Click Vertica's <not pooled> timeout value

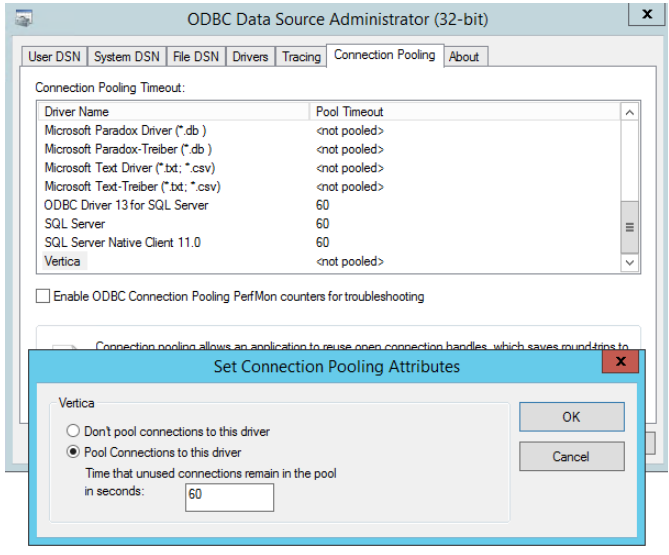[x=350, y=261]
